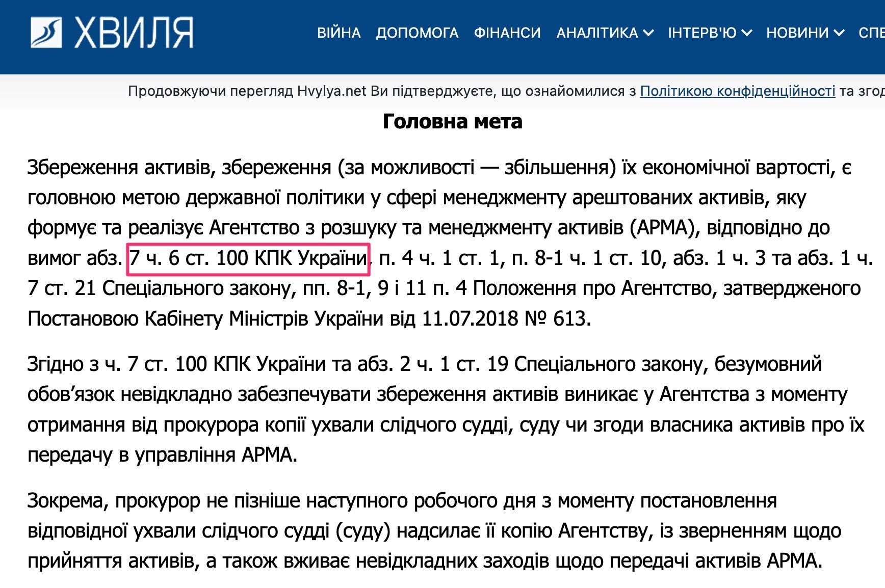
Task: Click text '7 ч. 6 ст. 100 КПК України'
Action: pyautogui.click(x=248, y=259)
